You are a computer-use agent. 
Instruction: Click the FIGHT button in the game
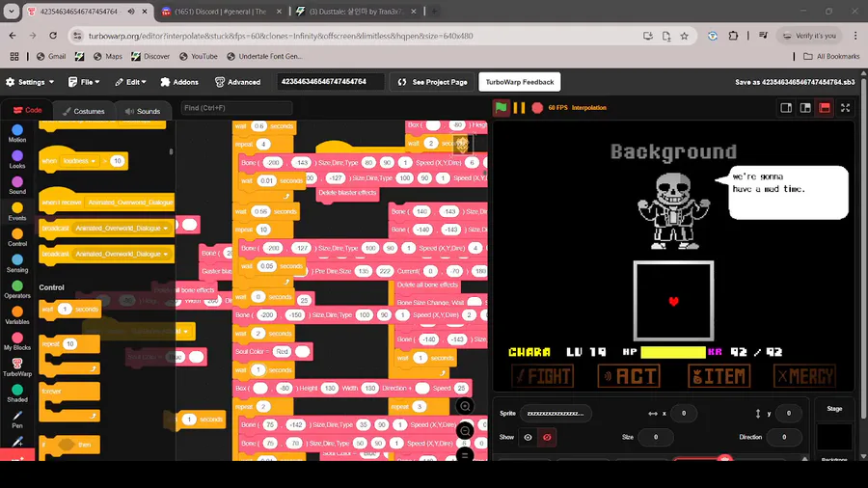point(543,376)
